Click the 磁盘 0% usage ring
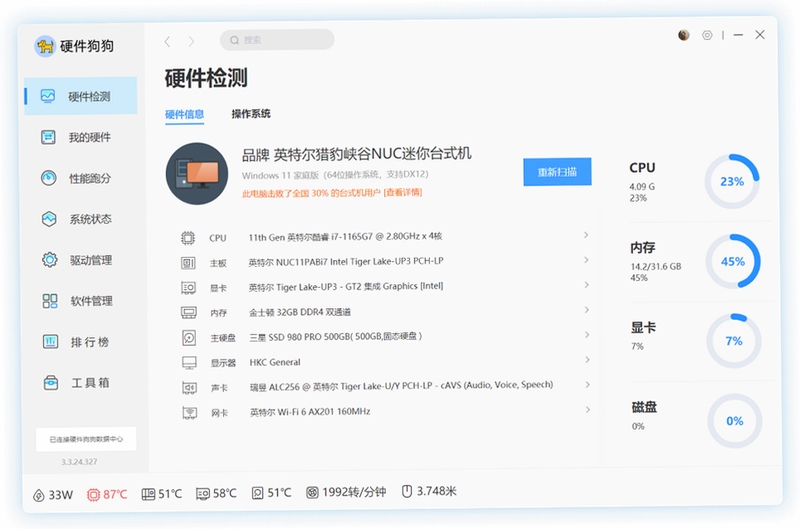The image size is (800, 529). 735,421
